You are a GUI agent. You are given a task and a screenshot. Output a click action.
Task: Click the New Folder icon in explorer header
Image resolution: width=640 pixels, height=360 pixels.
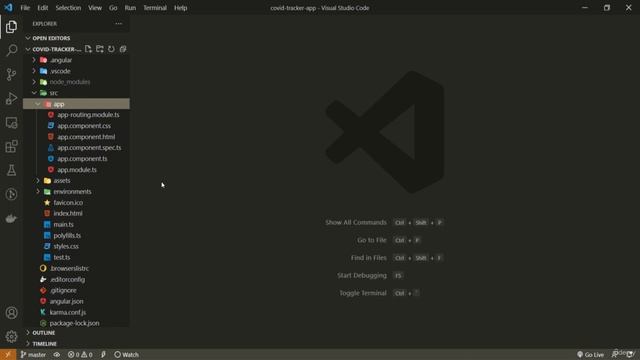pos(100,49)
